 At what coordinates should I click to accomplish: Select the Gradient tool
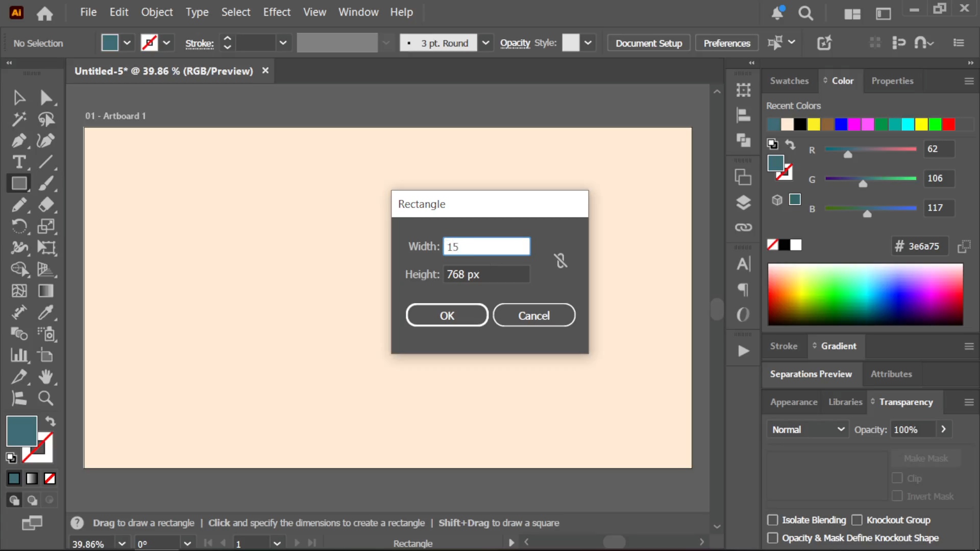46,290
